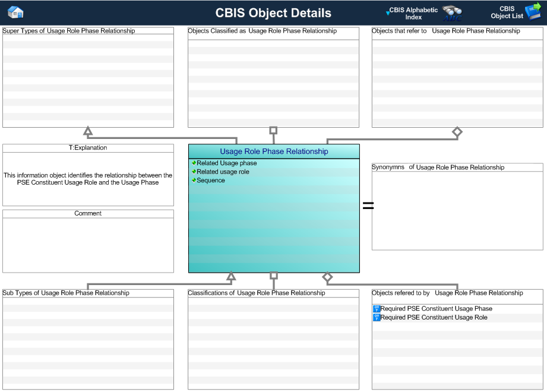Click the home icon in header
547x392 pixels.
coord(15,12)
